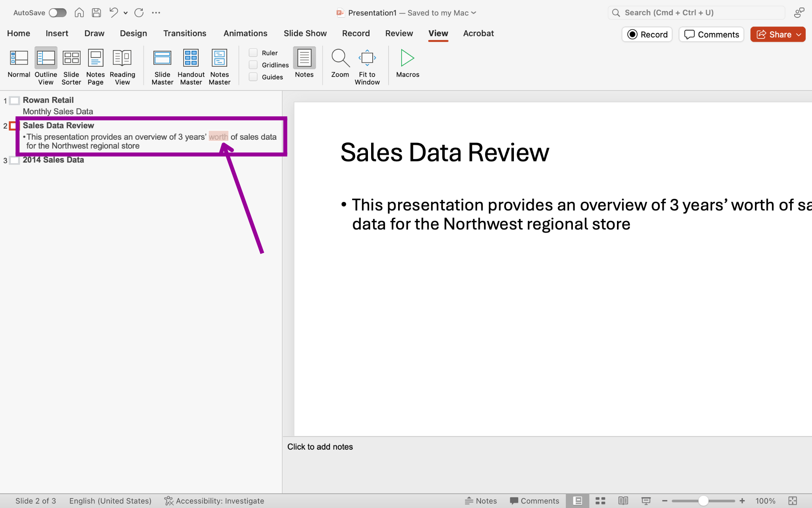Select slide 1 icon in outline
Viewport: 812px width, 508px height.
[x=14, y=100]
